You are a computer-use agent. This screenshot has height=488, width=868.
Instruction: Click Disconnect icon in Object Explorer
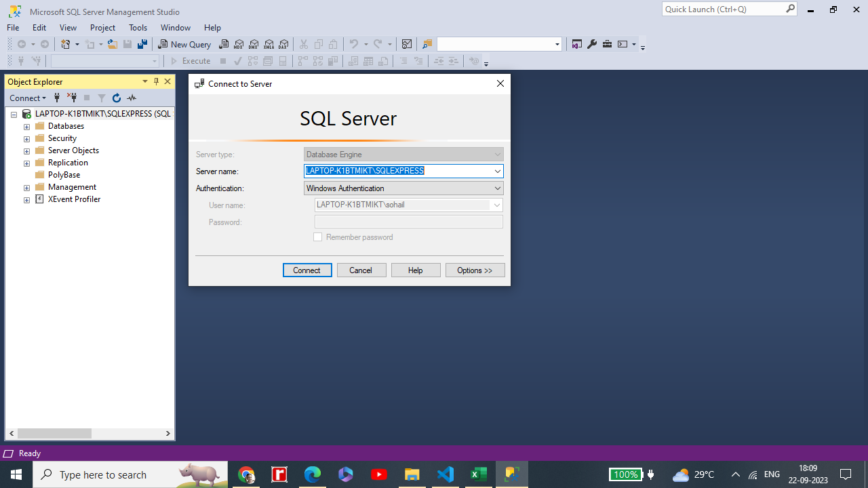pyautogui.click(x=72, y=98)
